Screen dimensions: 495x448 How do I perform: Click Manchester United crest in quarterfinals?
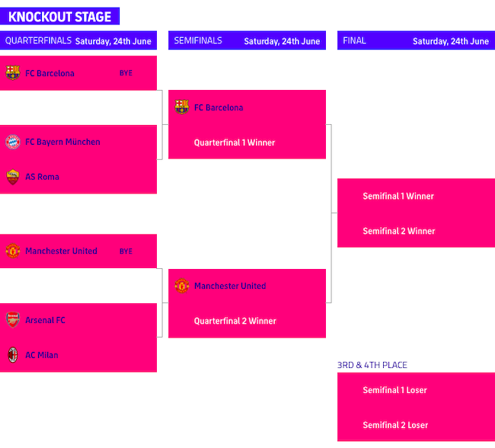tap(12, 251)
